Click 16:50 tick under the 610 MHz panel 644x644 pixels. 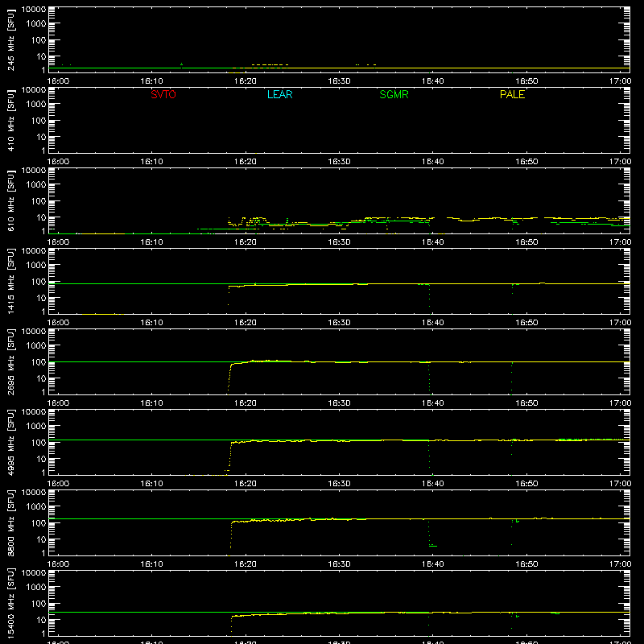coord(526,242)
